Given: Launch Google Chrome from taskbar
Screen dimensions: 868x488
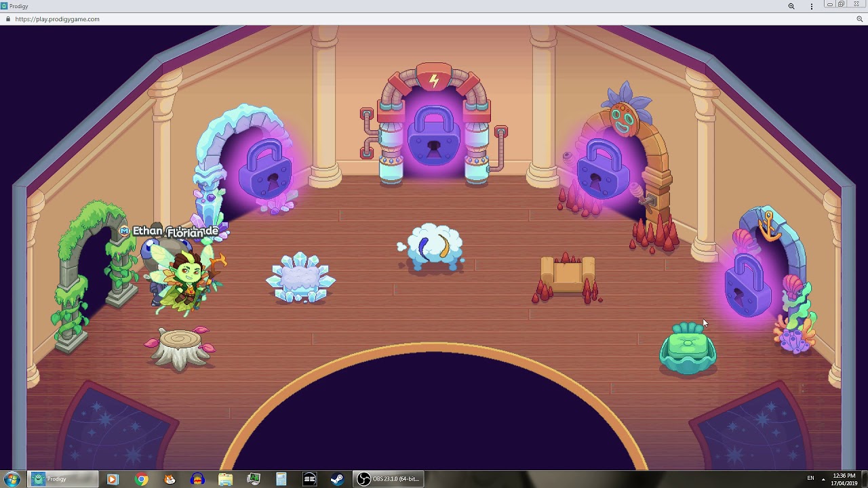Looking at the screenshot, I should [x=141, y=479].
